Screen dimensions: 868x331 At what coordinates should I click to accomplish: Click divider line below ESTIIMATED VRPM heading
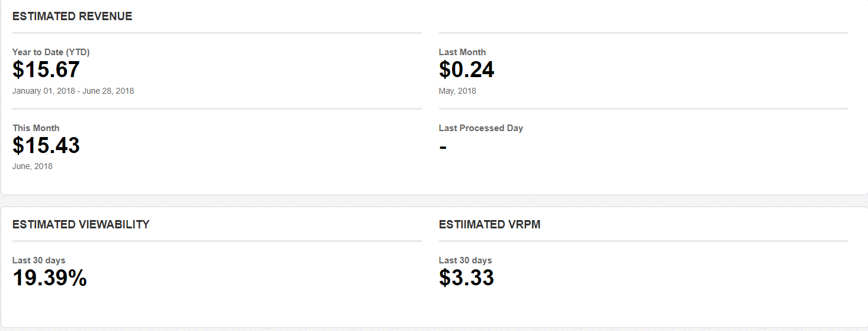[x=643, y=241]
